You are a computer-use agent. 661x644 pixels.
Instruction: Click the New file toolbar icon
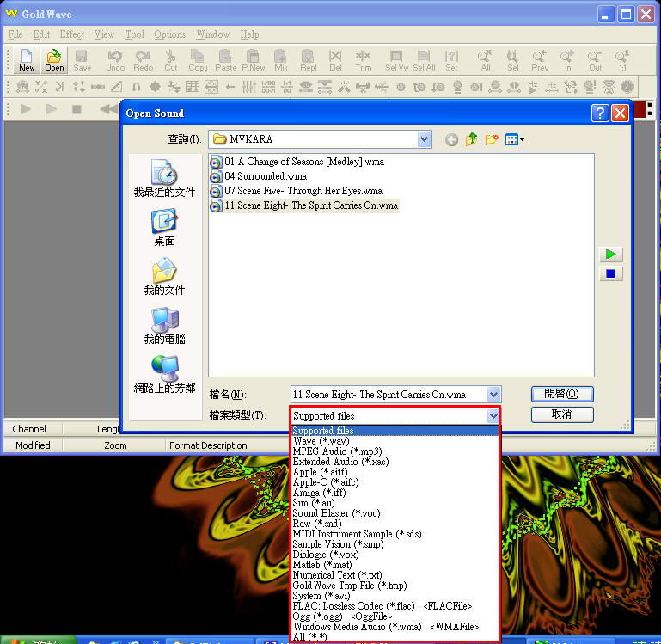pos(27,61)
